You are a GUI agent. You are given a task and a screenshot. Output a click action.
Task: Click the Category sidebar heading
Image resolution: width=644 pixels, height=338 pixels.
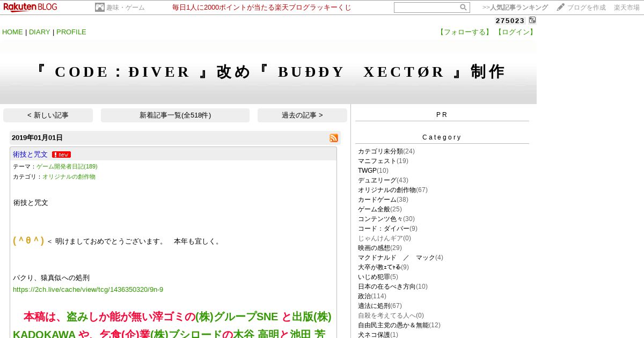pos(442,137)
